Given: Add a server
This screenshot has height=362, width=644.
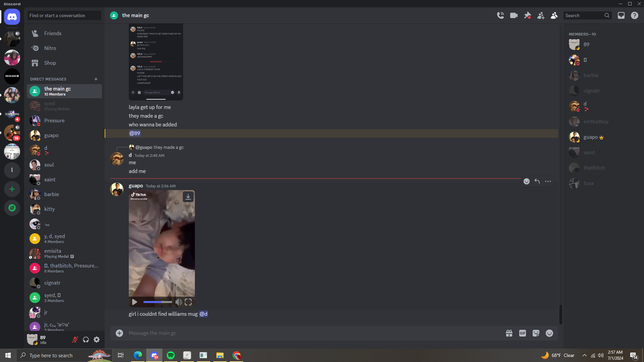Looking at the screenshot, I should coord(12,189).
